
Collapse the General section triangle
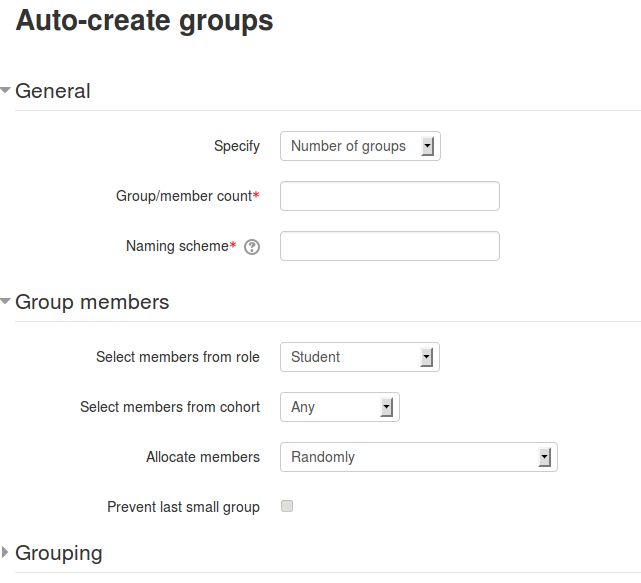(x=5, y=90)
